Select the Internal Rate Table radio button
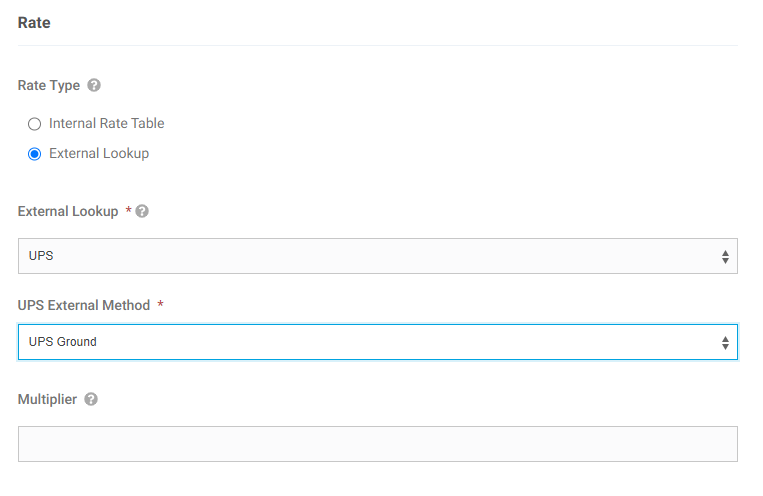This screenshot has width=763, height=496. (35, 124)
